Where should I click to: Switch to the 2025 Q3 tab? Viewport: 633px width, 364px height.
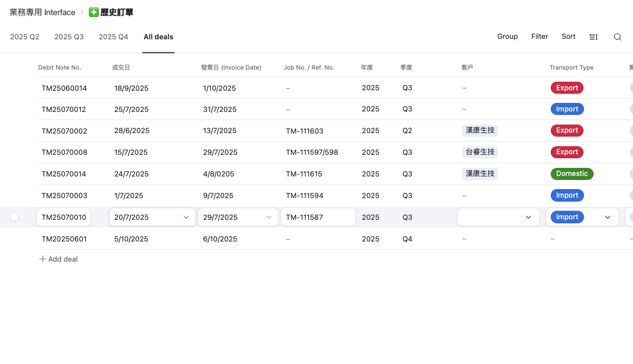[69, 37]
